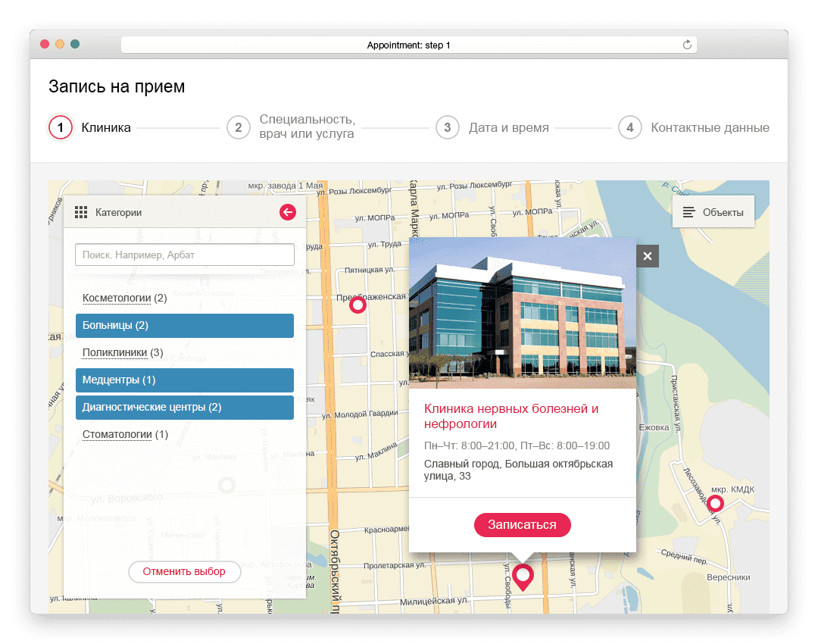The width and height of the screenshot is (818, 644).
Task: Toggle the Стоматологии (1) category
Action: click(125, 435)
